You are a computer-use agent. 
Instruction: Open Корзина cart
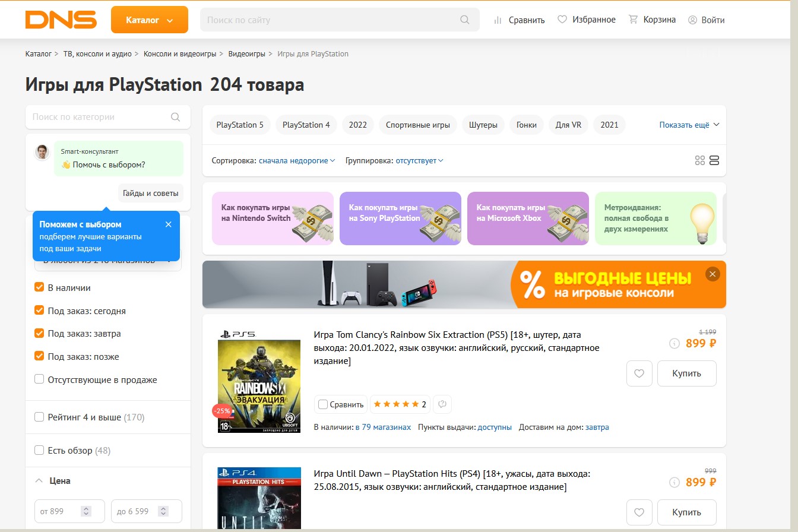pyautogui.click(x=652, y=20)
